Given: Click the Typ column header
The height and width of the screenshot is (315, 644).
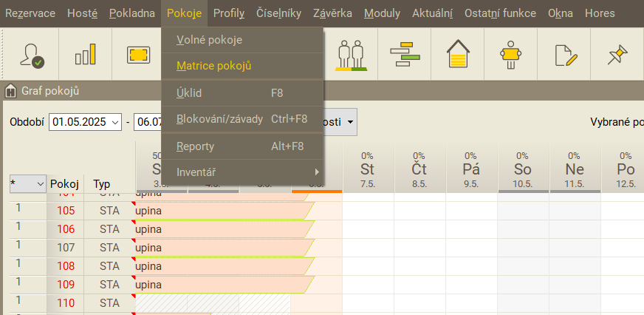Looking at the screenshot, I should pyautogui.click(x=101, y=183).
